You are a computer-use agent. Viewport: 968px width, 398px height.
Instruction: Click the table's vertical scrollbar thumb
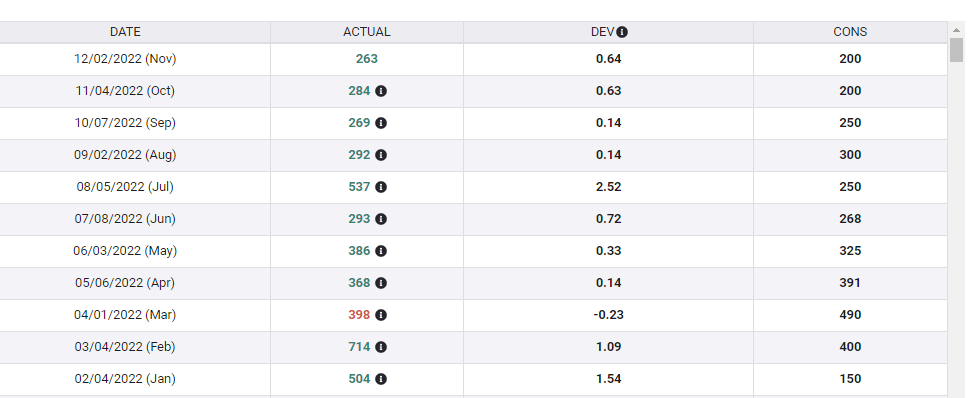(x=956, y=50)
